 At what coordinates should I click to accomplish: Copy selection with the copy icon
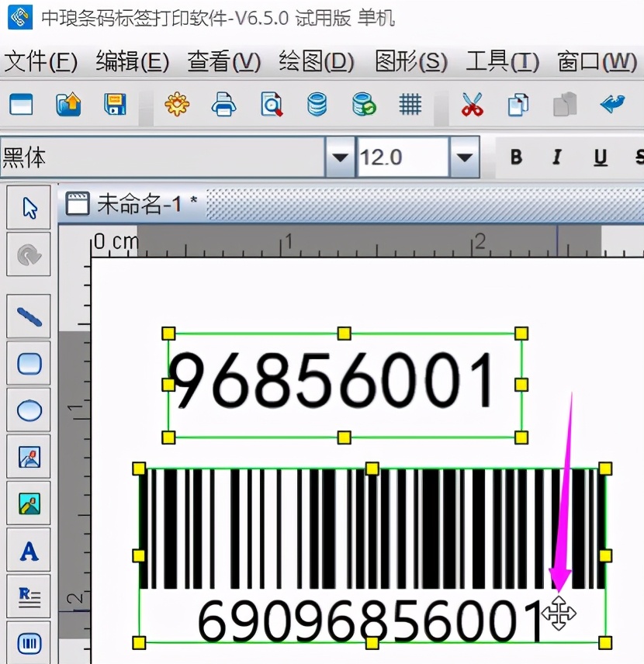click(x=518, y=105)
